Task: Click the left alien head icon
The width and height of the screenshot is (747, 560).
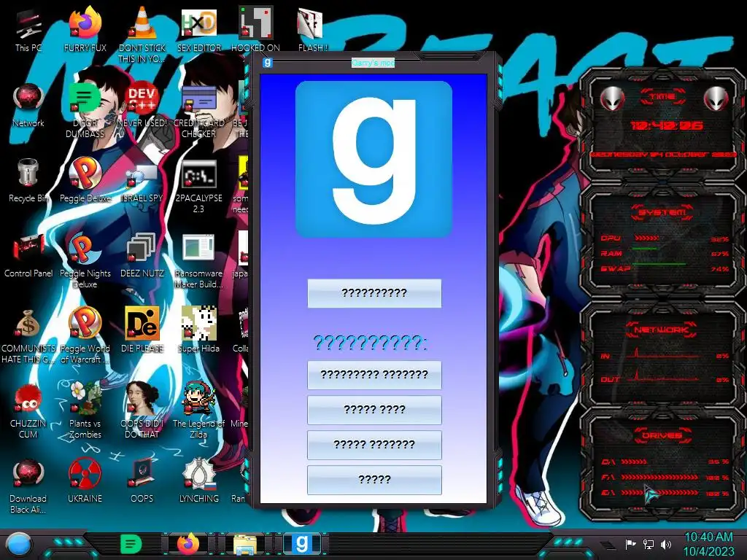Action: (x=612, y=98)
